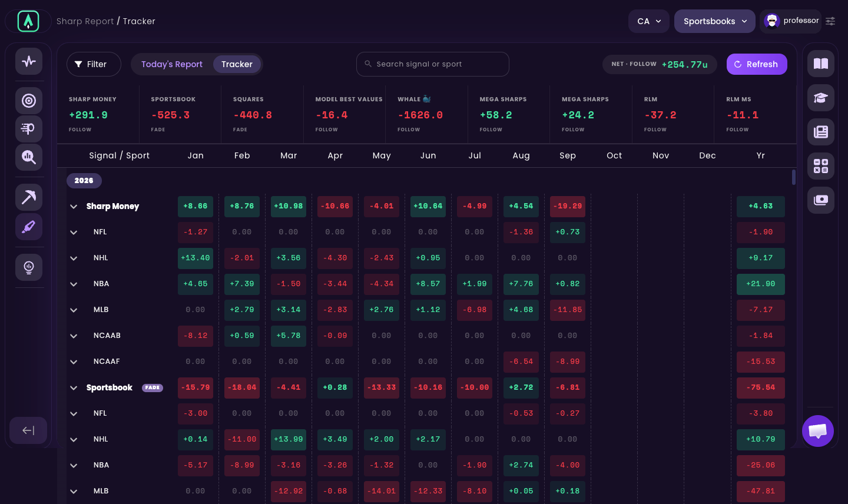Click the Search signal or sport field
848x504 pixels.
pos(433,64)
